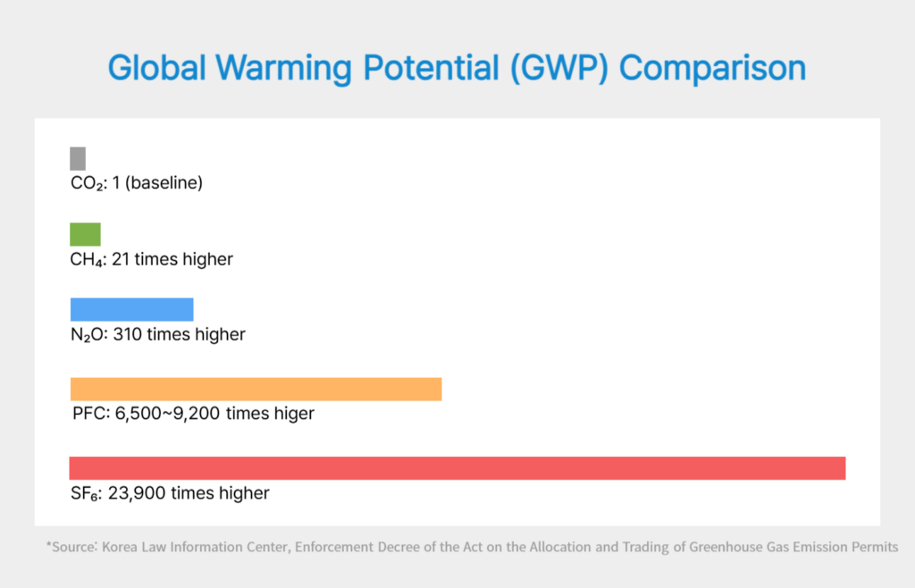Click the "23,900" value in the SF₆ label
Viewport: 915px width, 588px height.
coord(136,492)
